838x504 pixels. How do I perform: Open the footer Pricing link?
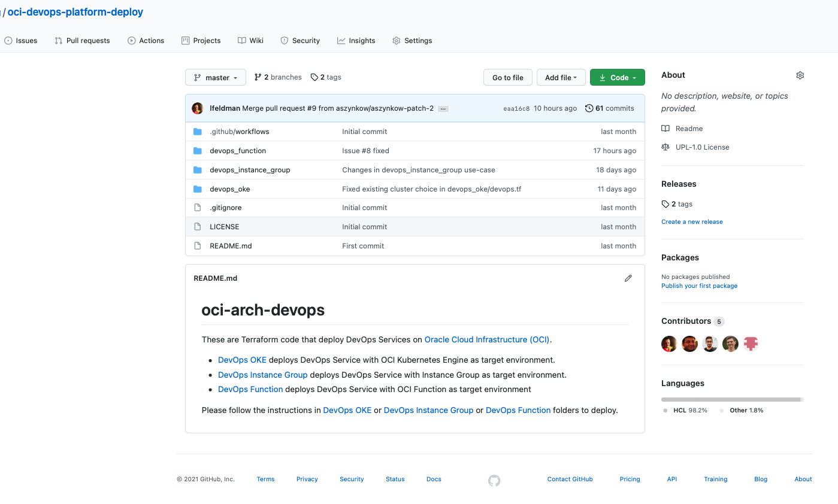click(630, 479)
